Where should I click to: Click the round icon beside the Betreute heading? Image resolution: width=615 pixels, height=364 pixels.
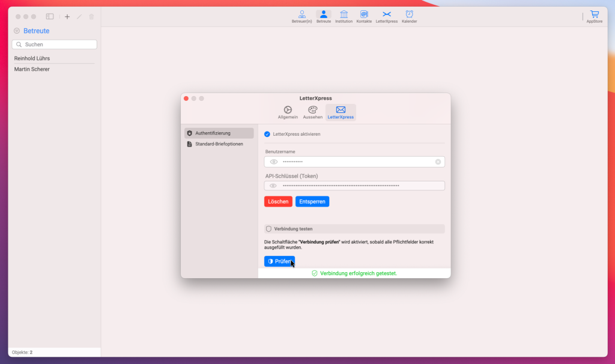click(17, 31)
